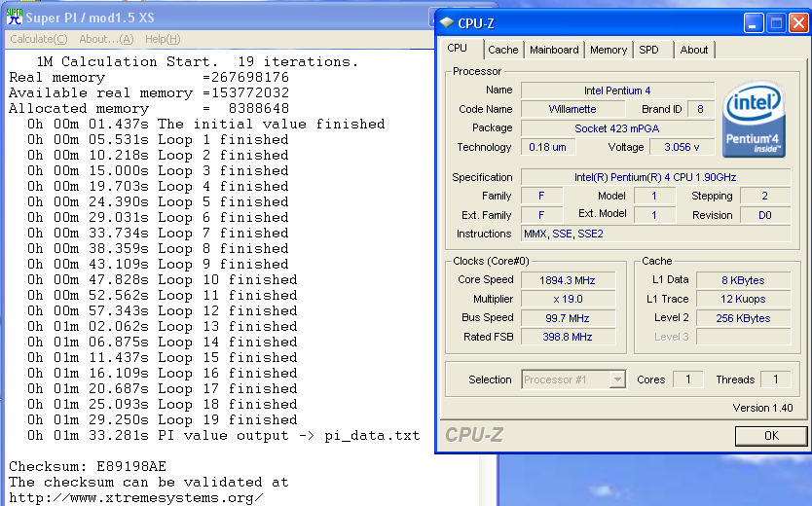Click the empty Level 3 cache field
This screenshot has width=812, height=506.
pos(743,337)
